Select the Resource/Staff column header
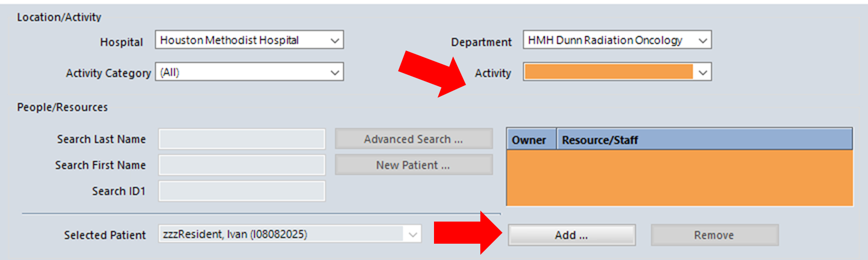The image size is (868, 260). coord(705,140)
